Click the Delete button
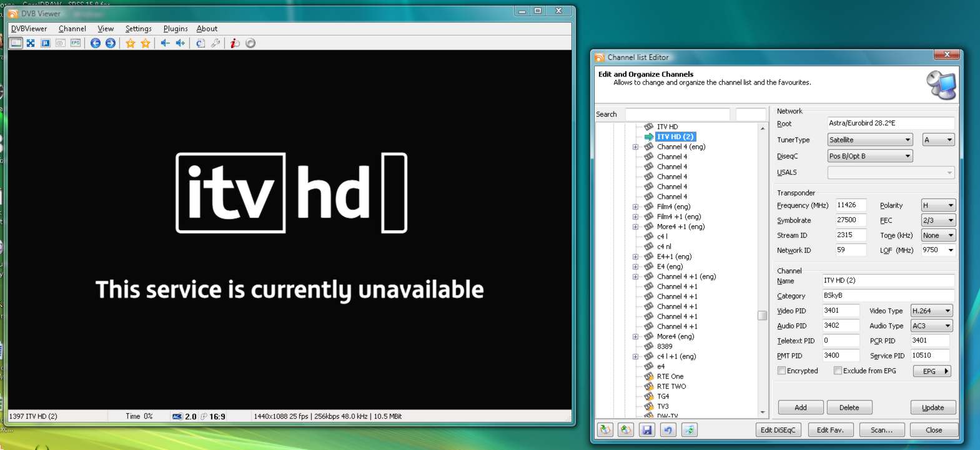The image size is (980, 450). click(849, 408)
